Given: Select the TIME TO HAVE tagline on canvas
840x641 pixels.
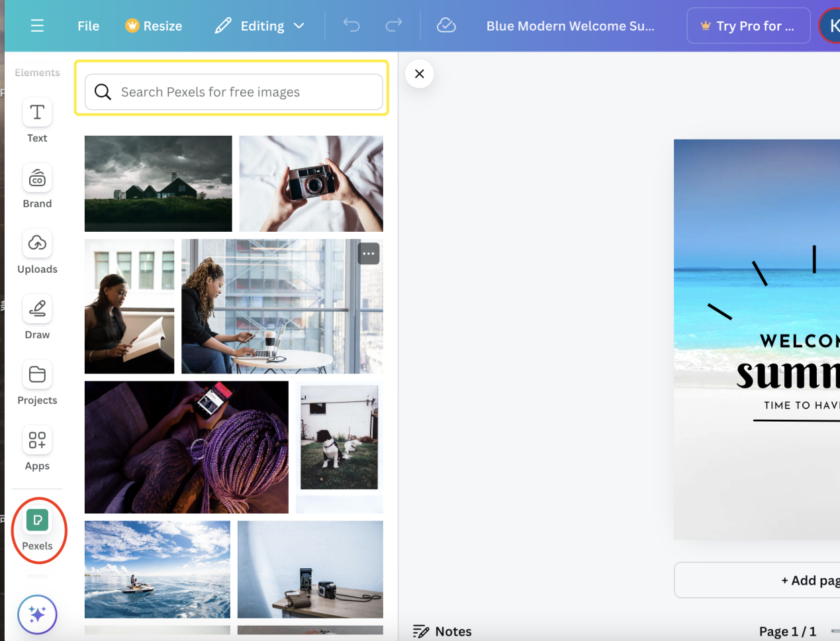Looking at the screenshot, I should coord(802,405).
